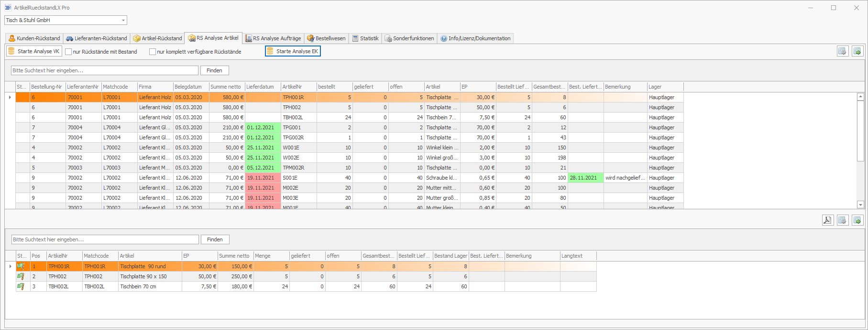The height and width of the screenshot is (330, 868).
Task: Switch to the Statistik tab
Action: [365, 38]
